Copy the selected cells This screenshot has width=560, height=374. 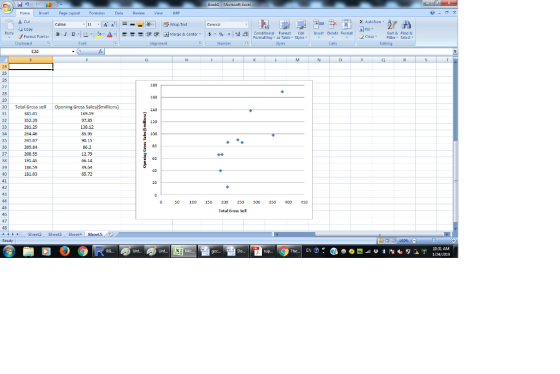pos(25,29)
